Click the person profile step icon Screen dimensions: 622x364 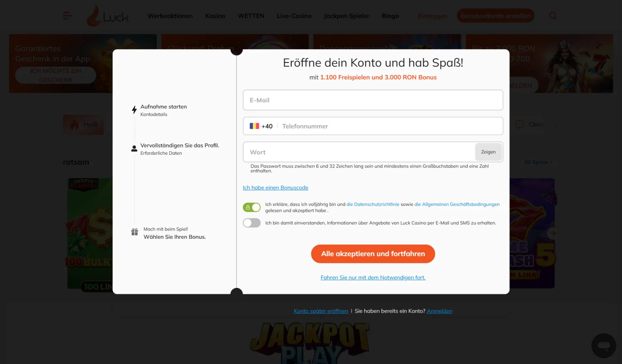pyautogui.click(x=134, y=148)
